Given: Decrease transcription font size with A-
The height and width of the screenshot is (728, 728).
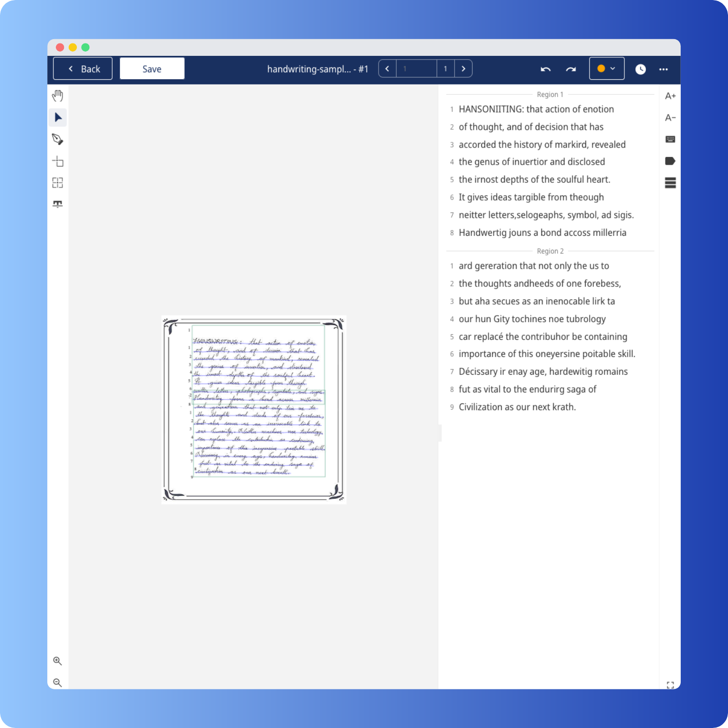Looking at the screenshot, I should (670, 117).
